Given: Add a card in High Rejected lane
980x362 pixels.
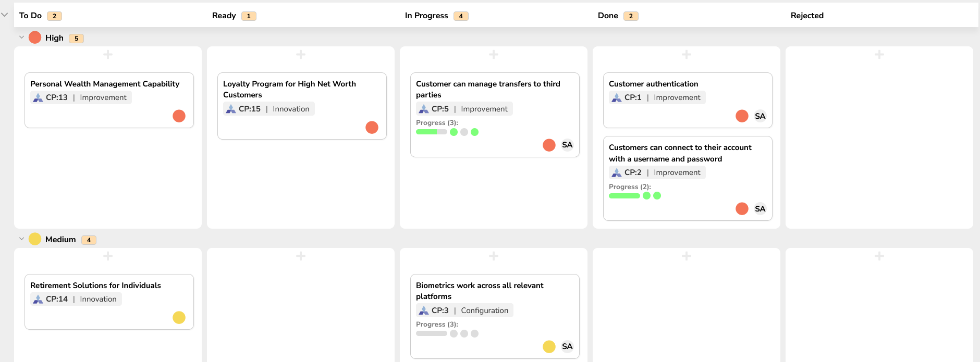Looking at the screenshot, I should [879, 55].
